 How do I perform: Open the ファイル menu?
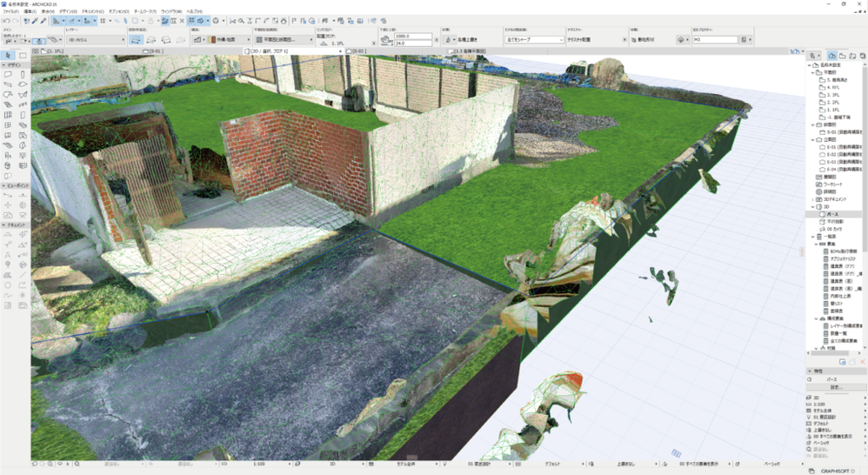[x=11, y=11]
